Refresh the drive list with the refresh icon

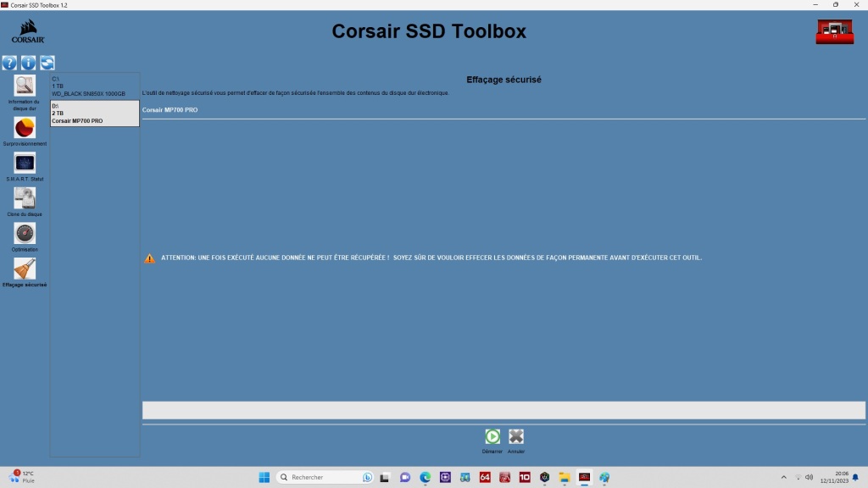click(47, 62)
